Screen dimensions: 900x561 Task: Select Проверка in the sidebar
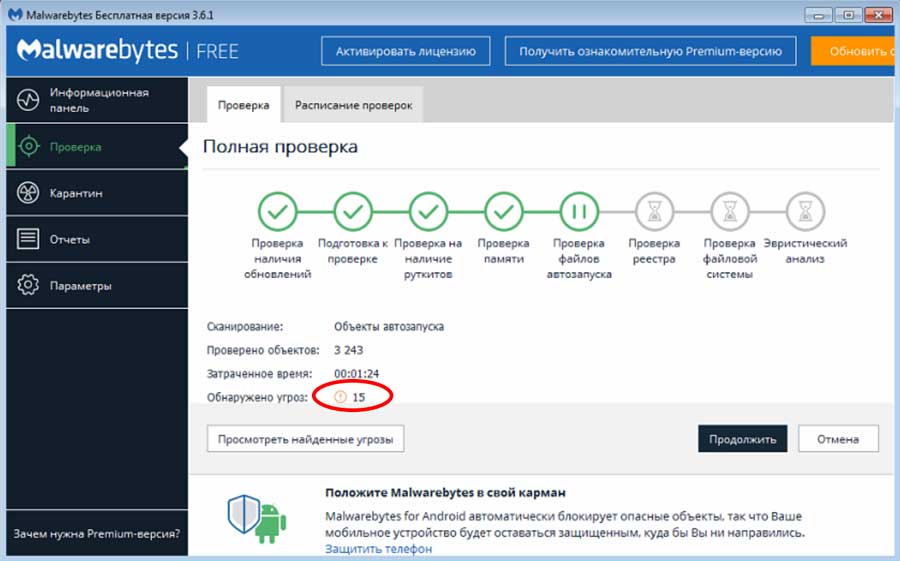pos(97,146)
